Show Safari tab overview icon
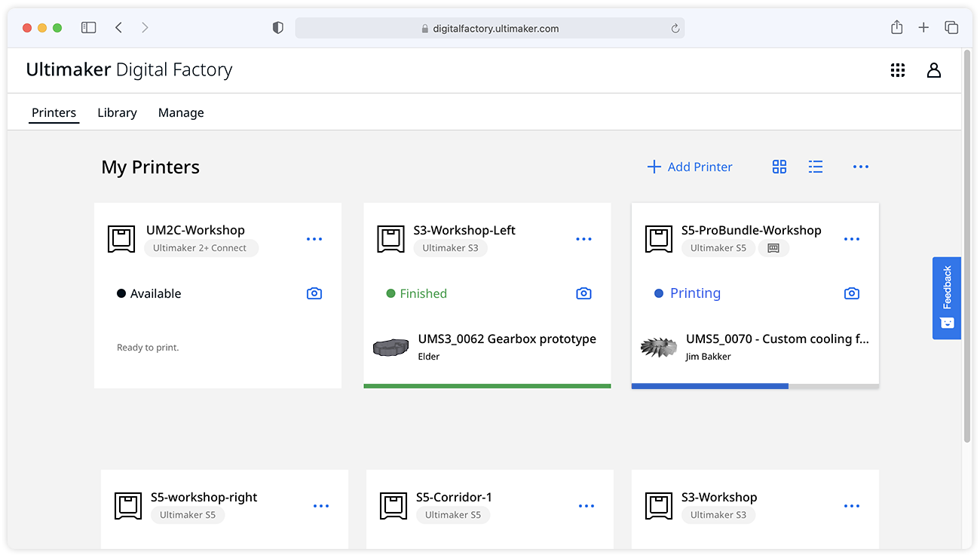Screen dimensions: 980x558 pos(951,28)
